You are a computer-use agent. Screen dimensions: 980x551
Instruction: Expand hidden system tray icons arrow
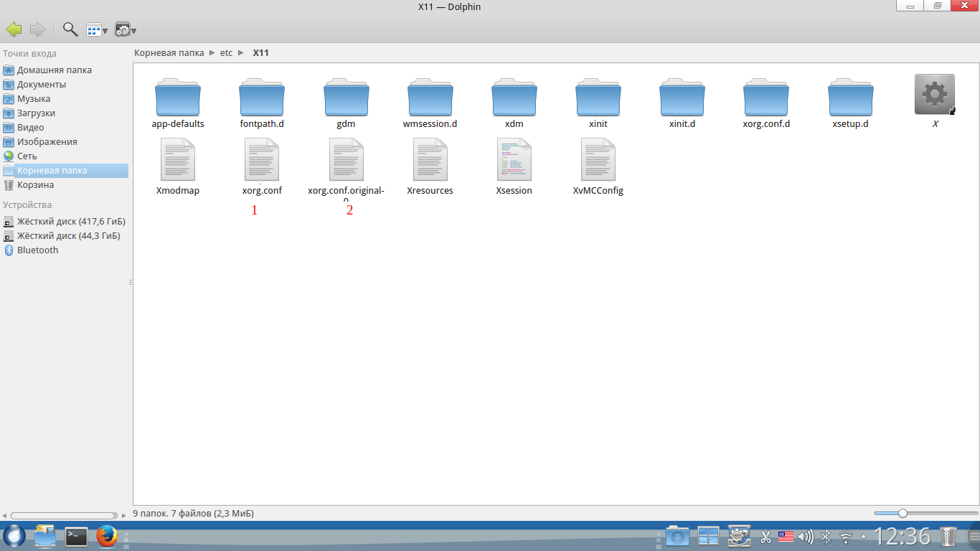tap(864, 536)
